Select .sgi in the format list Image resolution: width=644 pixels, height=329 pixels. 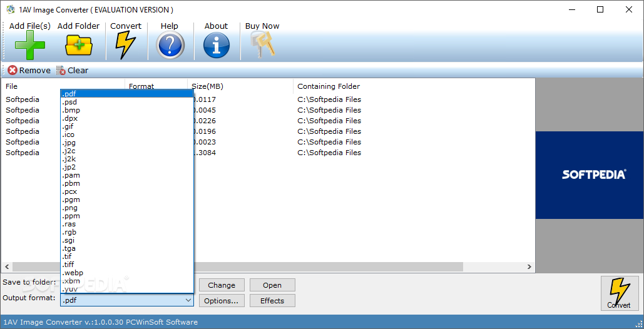(127, 240)
